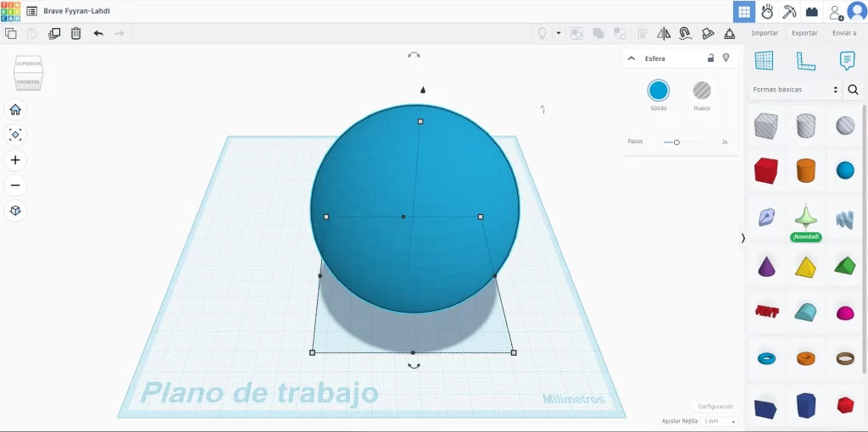
Task: Zoom out with minus button
Action: click(15, 185)
